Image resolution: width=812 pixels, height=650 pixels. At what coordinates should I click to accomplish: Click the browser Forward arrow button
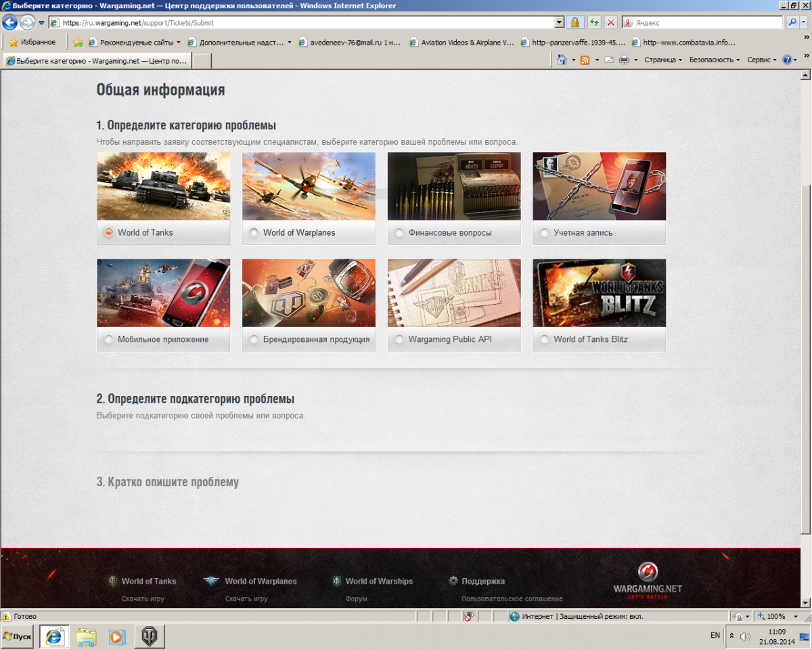tap(27, 22)
